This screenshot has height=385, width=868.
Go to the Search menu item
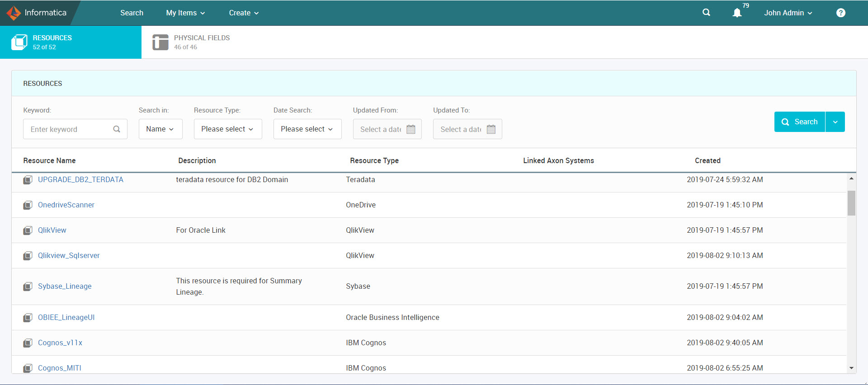pyautogui.click(x=132, y=13)
